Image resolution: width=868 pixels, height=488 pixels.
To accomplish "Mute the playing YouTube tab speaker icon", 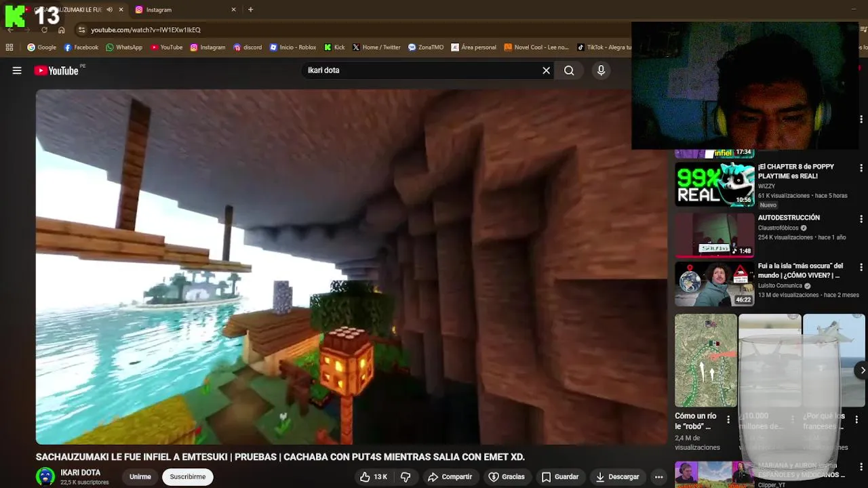I will pyautogui.click(x=109, y=9).
